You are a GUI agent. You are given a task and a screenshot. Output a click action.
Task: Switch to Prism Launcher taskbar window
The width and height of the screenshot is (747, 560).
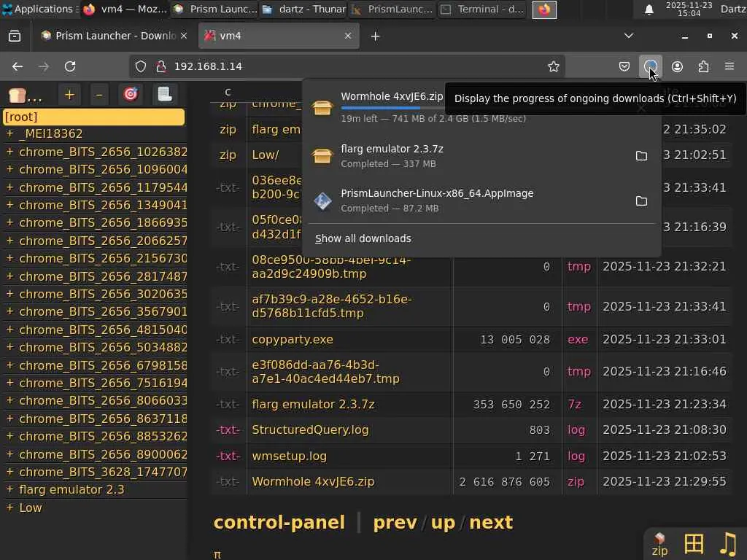coord(215,9)
